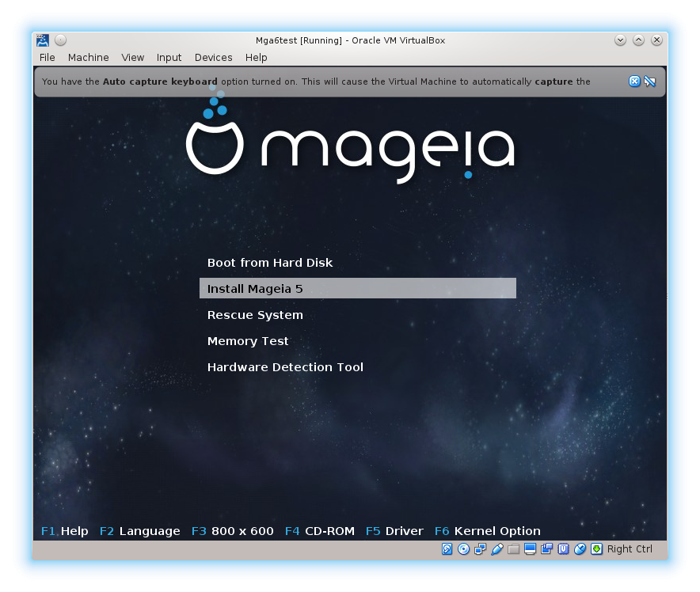Open the Help menu
Viewport: 700px width, 592px height.
coord(257,58)
